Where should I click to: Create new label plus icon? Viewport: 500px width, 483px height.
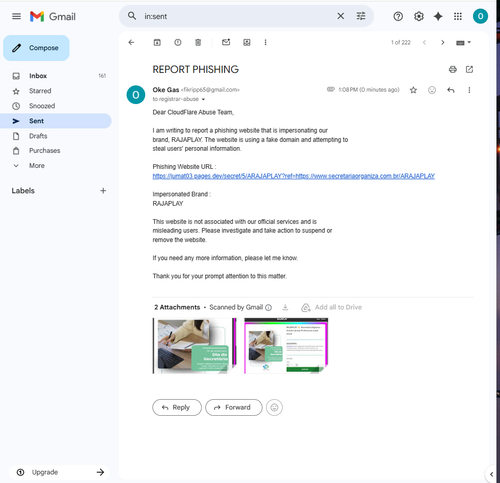103,191
